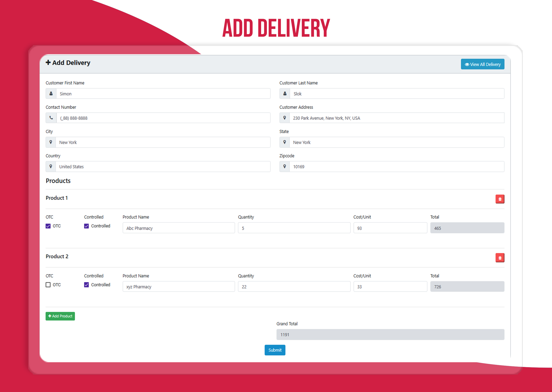The width and height of the screenshot is (552, 392).
Task: Click the Cost/Unit field showing 93
Action: (x=390, y=228)
